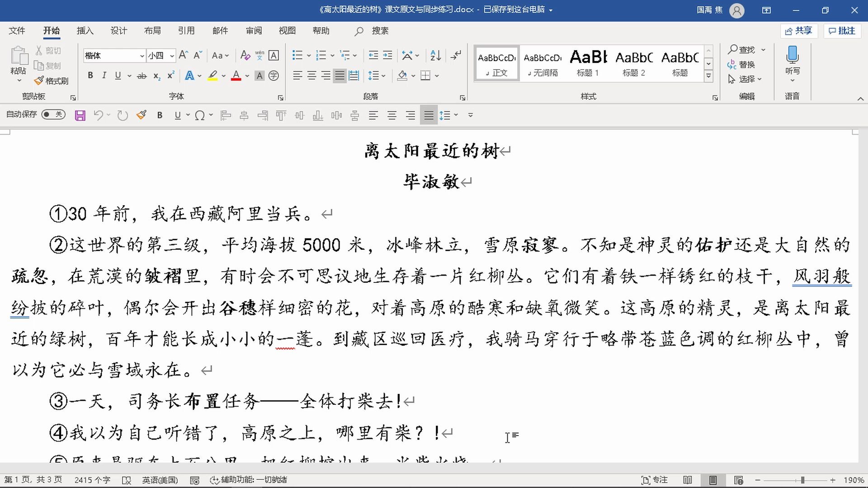Apply subscript formatting
Viewport: 868px width, 488px height.
[x=156, y=76]
